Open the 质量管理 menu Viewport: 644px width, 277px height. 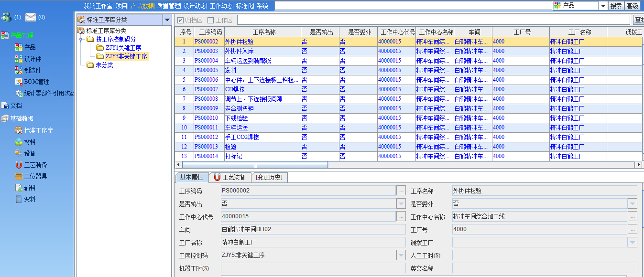pos(168,6)
